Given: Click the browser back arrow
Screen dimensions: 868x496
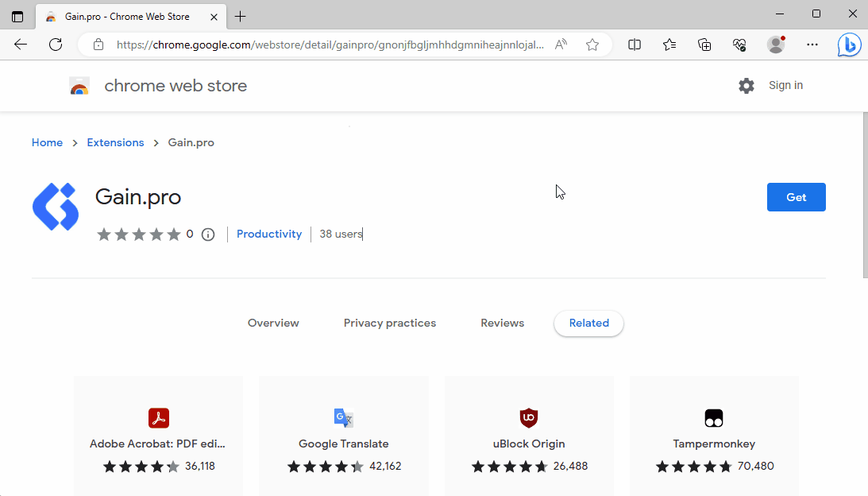Looking at the screenshot, I should pyautogui.click(x=21, y=45).
